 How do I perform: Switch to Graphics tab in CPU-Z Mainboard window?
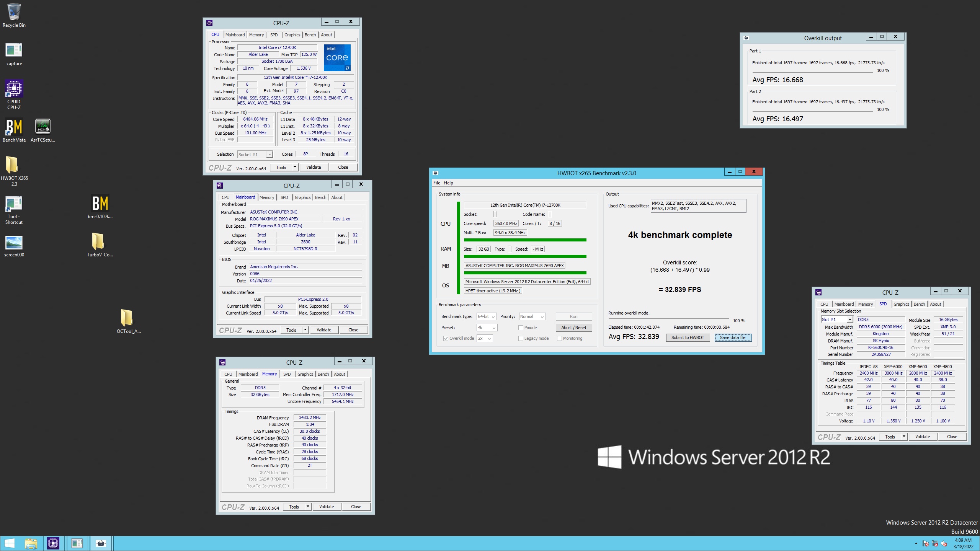tap(302, 197)
